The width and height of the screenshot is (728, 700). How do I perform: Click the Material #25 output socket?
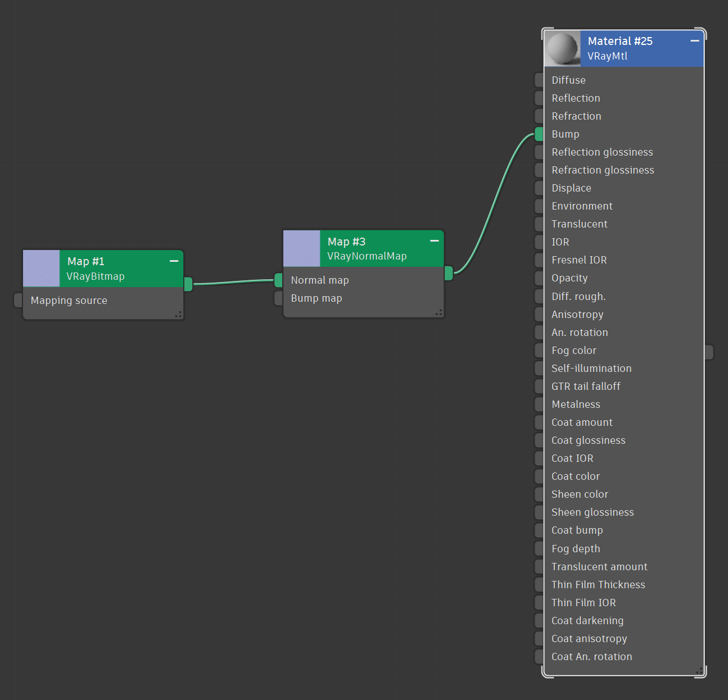point(709,352)
